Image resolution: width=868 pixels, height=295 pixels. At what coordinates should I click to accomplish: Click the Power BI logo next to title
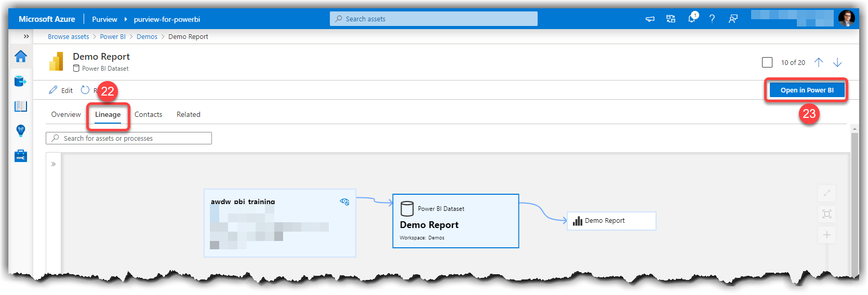56,61
